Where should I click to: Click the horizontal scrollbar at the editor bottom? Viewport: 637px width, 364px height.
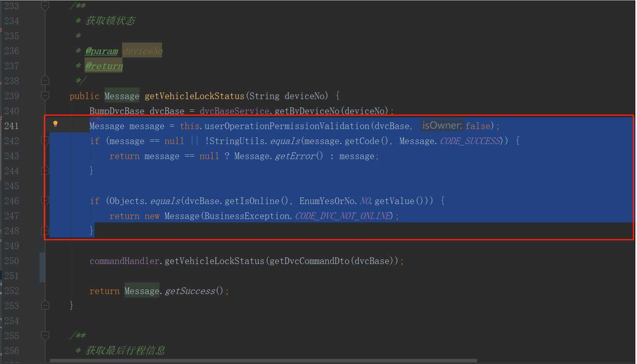click(x=263, y=361)
